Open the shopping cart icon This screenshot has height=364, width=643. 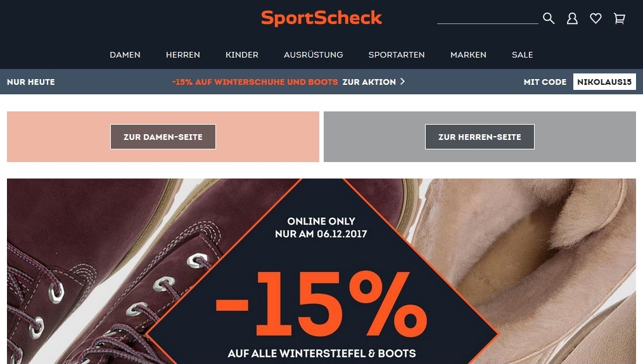click(x=619, y=18)
